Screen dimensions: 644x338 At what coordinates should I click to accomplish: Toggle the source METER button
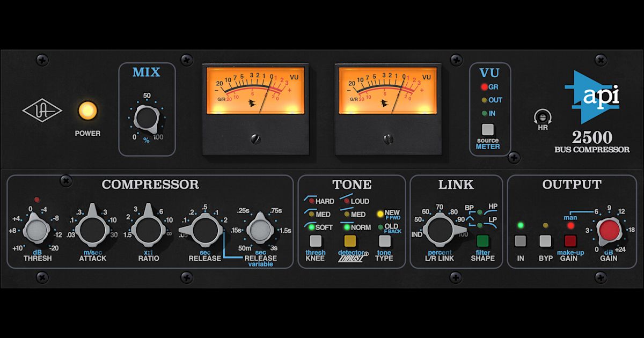click(488, 129)
